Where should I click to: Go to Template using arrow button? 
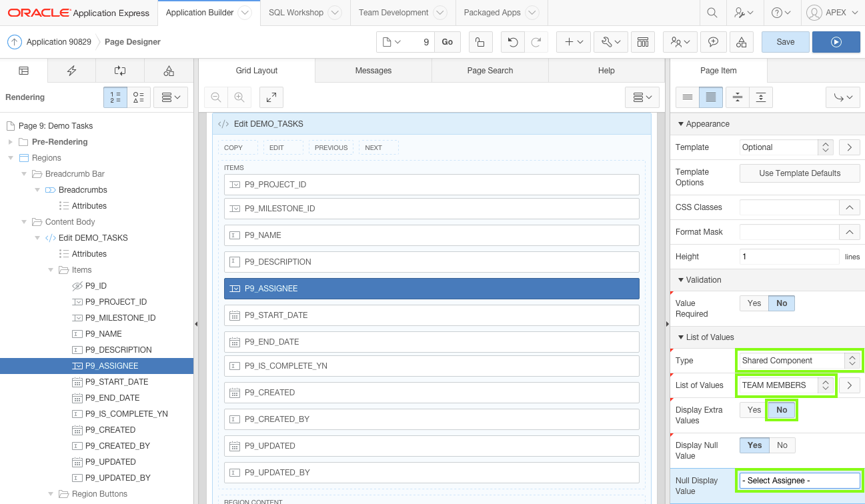849,147
